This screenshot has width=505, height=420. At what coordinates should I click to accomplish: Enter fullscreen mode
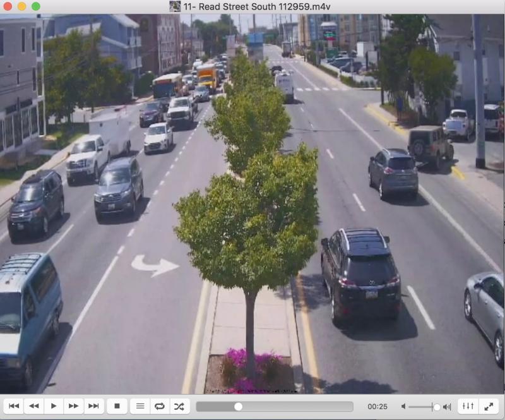(x=488, y=406)
